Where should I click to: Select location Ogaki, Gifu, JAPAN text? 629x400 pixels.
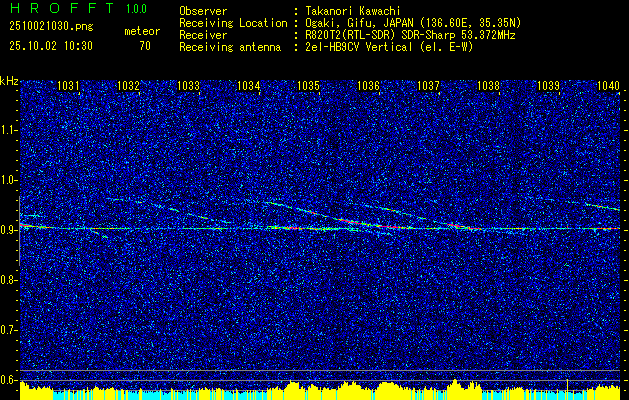[x=413, y=23]
